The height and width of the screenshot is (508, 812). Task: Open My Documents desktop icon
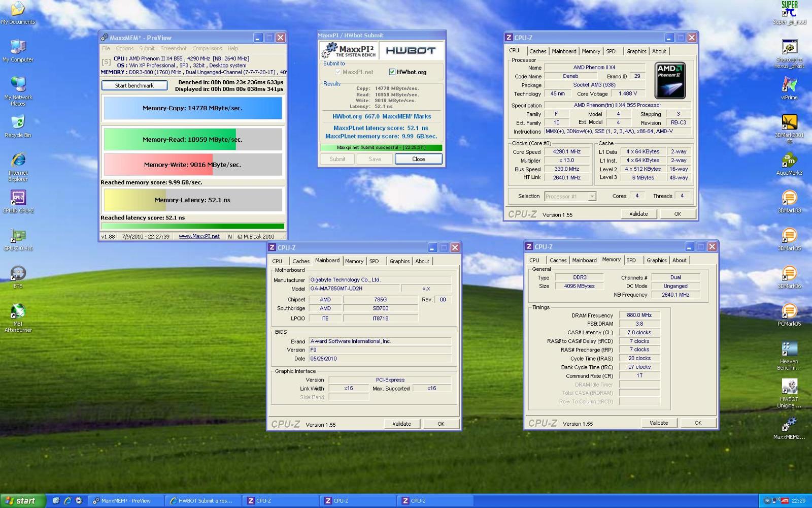click(x=18, y=13)
